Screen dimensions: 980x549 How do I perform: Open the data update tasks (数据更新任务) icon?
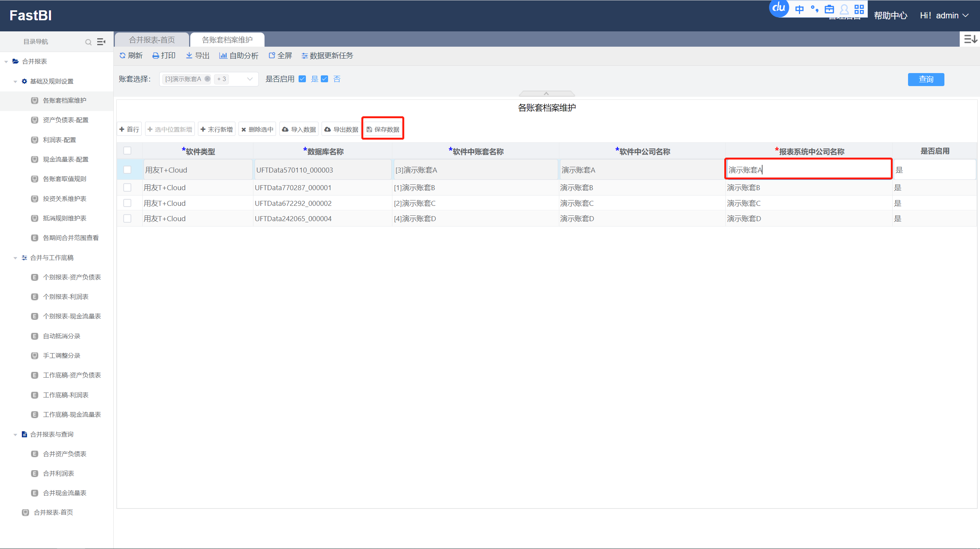point(305,56)
